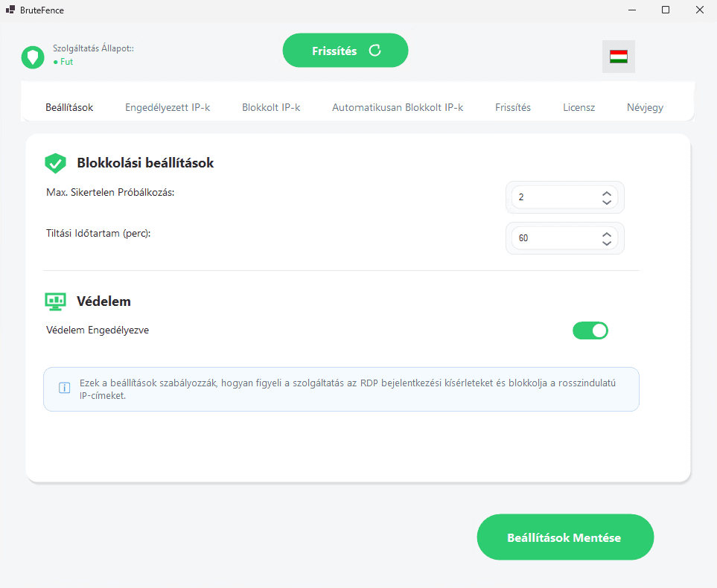Click the blue info icon in notice

(x=65, y=389)
